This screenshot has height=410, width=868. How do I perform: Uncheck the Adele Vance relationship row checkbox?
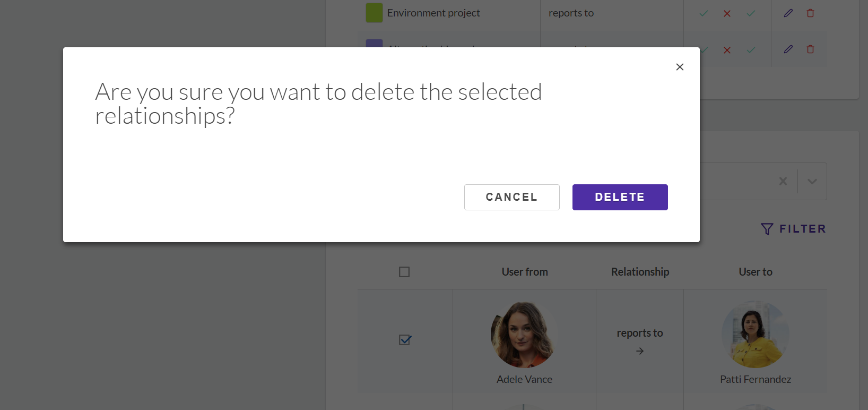(x=405, y=340)
